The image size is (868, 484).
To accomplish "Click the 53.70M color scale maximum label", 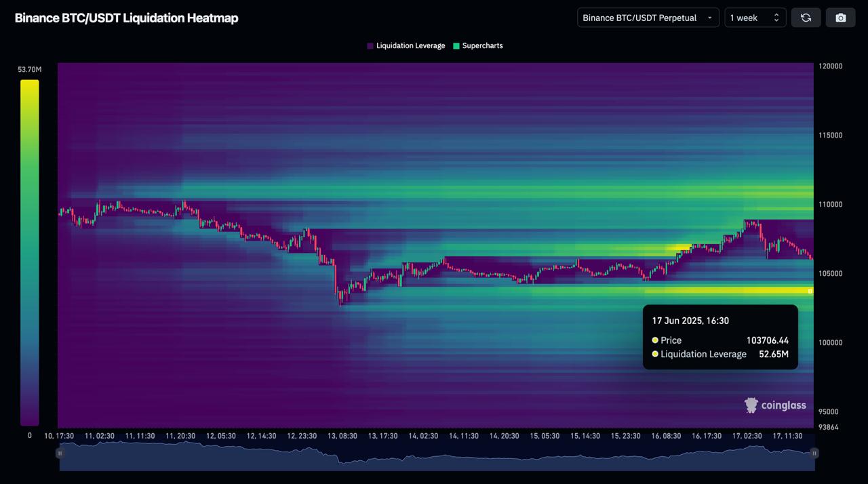I will tap(30, 70).
